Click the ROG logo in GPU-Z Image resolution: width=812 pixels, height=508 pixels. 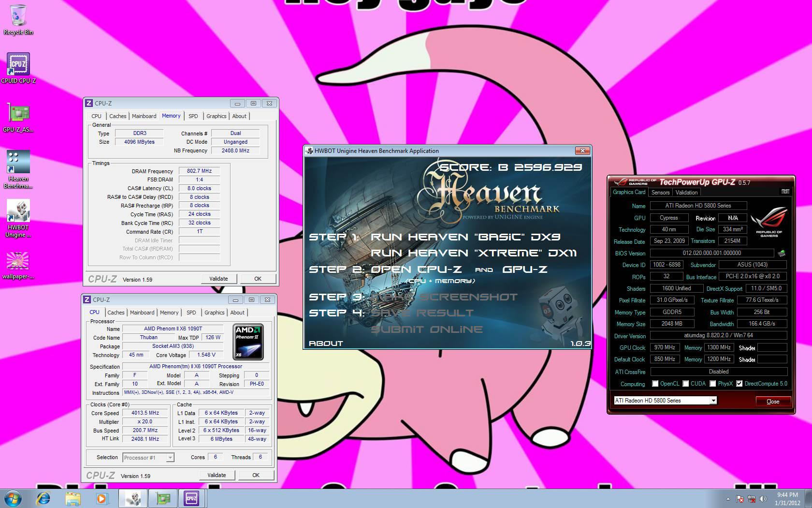[769, 221]
